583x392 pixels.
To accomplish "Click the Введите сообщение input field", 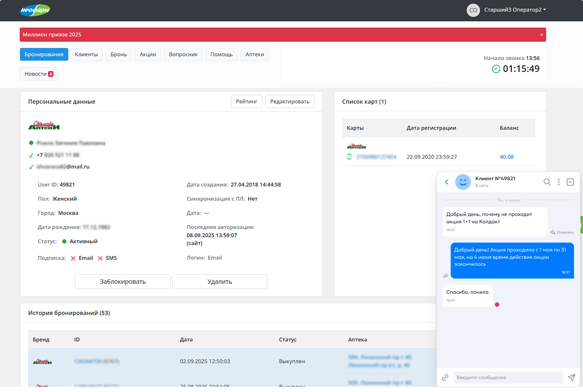I will click(508, 377).
